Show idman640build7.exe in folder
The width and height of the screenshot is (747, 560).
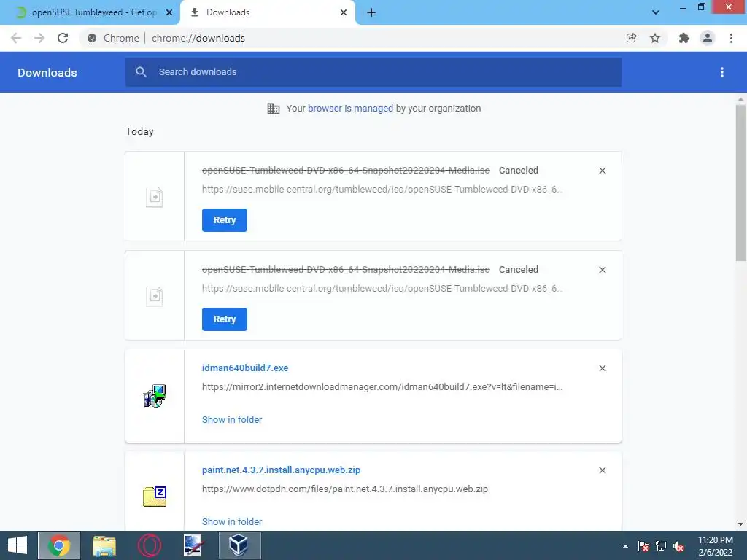pos(232,419)
